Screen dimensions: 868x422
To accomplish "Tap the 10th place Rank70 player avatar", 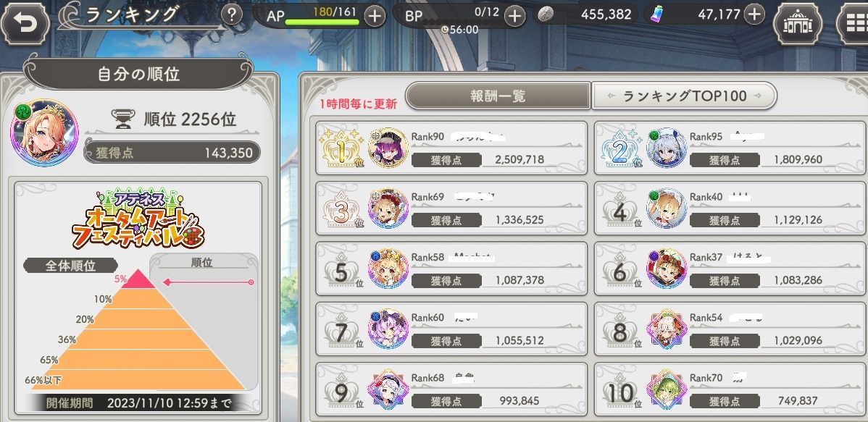I will [x=667, y=389].
